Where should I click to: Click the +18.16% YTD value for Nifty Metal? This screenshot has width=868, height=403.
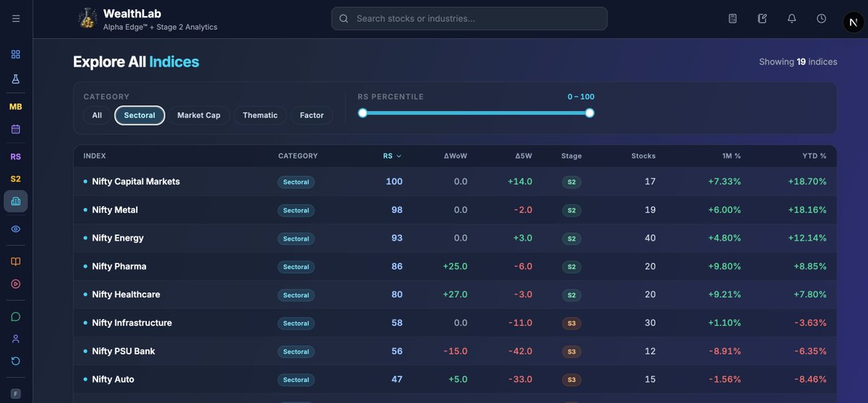coord(807,210)
